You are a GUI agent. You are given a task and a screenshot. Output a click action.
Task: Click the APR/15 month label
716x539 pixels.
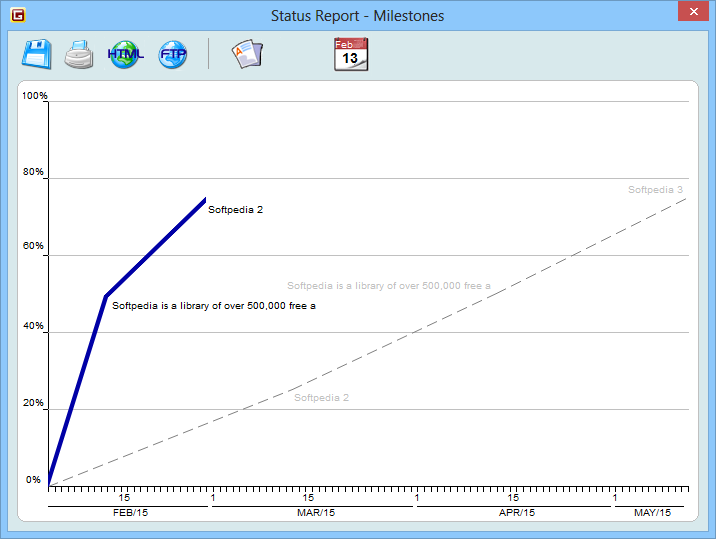pos(517,513)
